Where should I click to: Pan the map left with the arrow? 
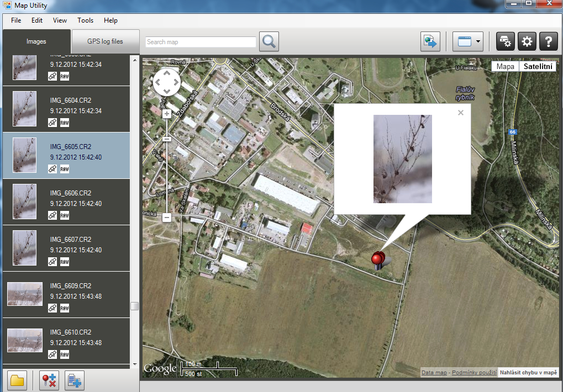158,82
